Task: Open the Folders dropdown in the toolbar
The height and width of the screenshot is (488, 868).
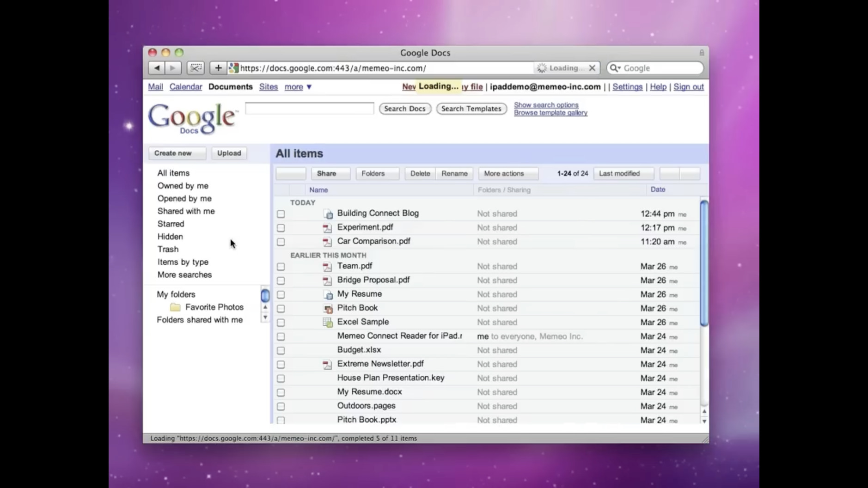Action: 377,173
